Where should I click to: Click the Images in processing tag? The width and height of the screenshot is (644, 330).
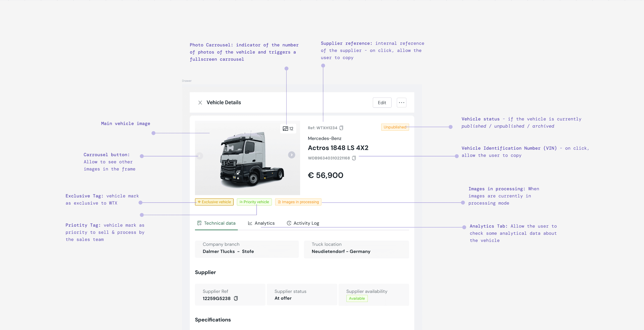pos(298,202)
